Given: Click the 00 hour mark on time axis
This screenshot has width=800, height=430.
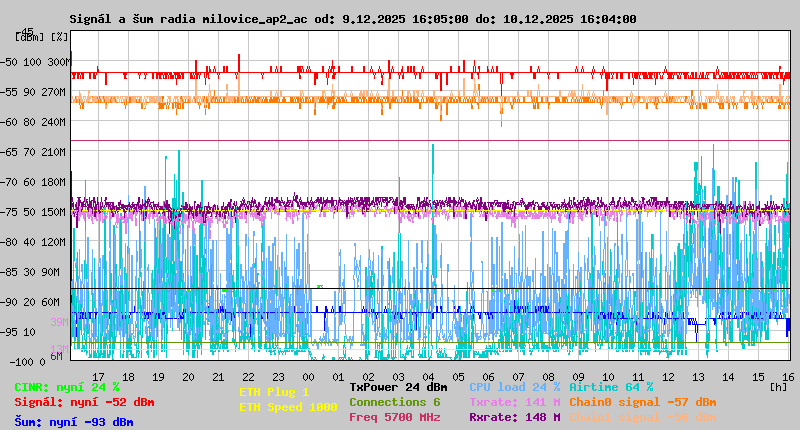Looking at the screenshot, I should coord(308,377).
